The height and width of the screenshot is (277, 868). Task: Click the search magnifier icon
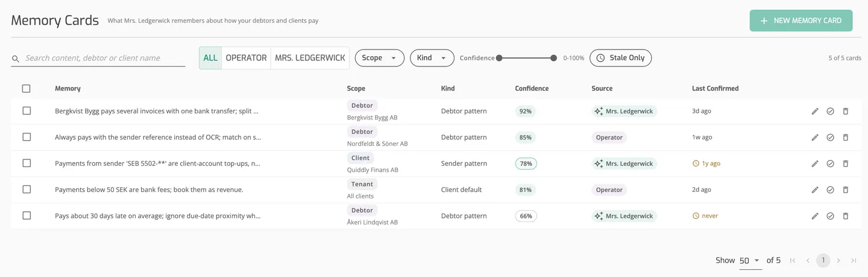pyautogui.click(x=16, y=59)
